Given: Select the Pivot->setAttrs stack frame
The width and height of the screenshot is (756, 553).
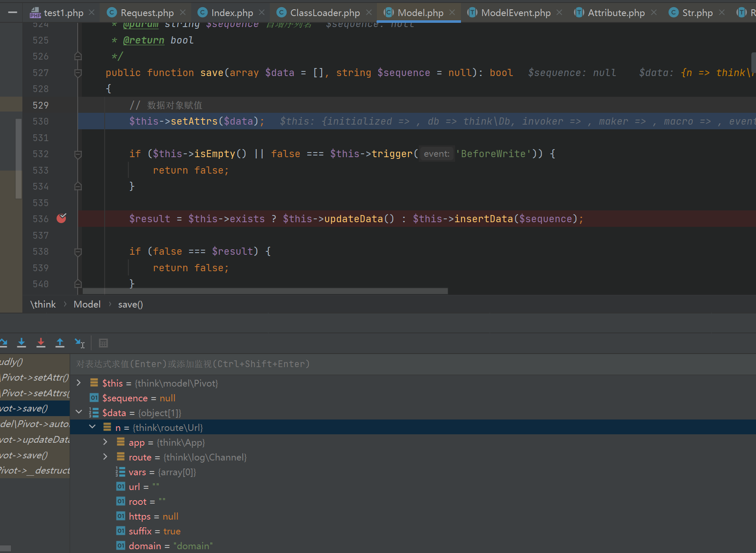Looking at the screenshot, I should click(x=35, y=393).
